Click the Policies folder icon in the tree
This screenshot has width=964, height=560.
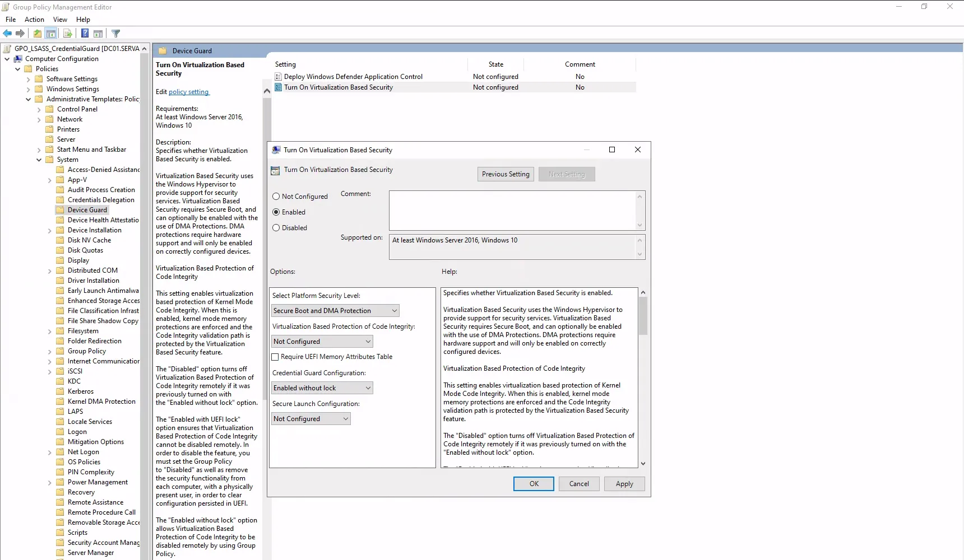tap(29, 69)
